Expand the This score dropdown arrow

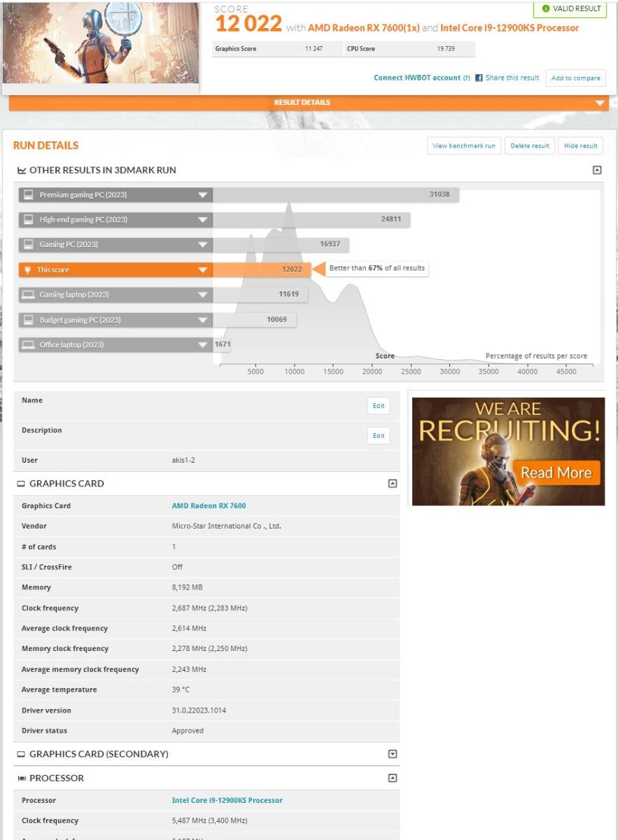click(202, 270)
